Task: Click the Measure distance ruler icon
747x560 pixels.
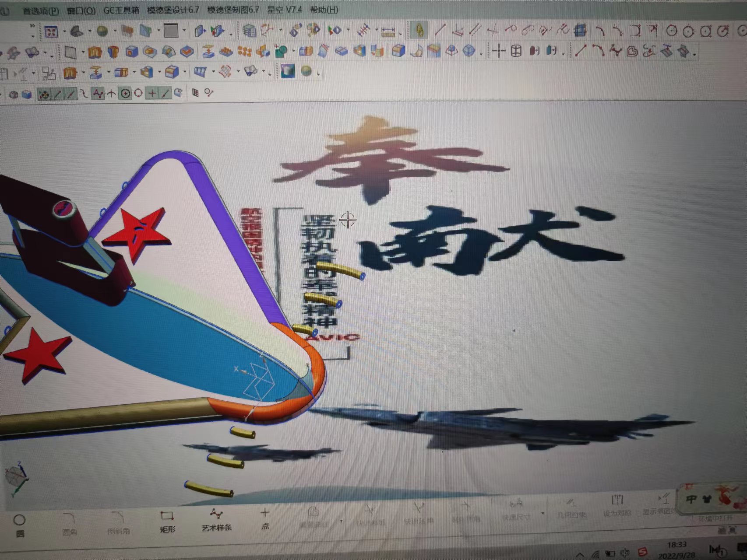Action: coord(388,31)
